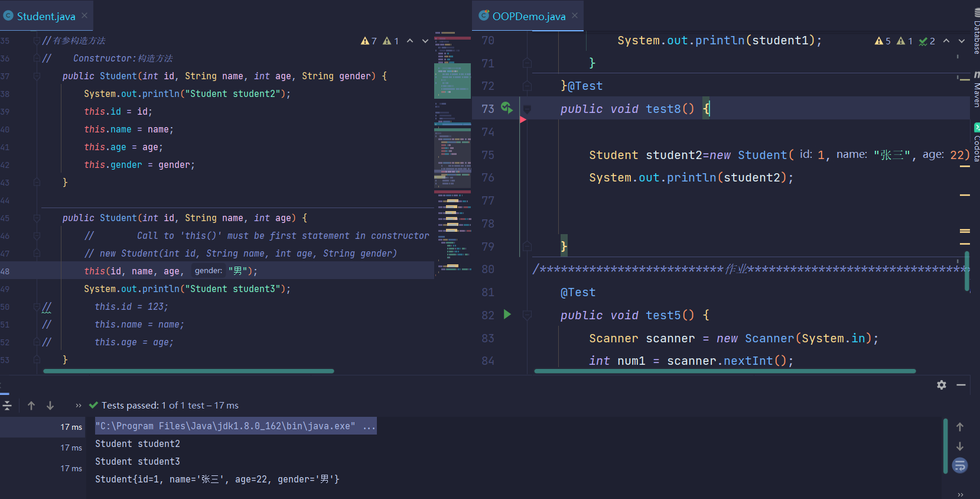980x499 pixels.
Task: Click the 'Student student2' console output line
Action: click(x=138, y=444)
